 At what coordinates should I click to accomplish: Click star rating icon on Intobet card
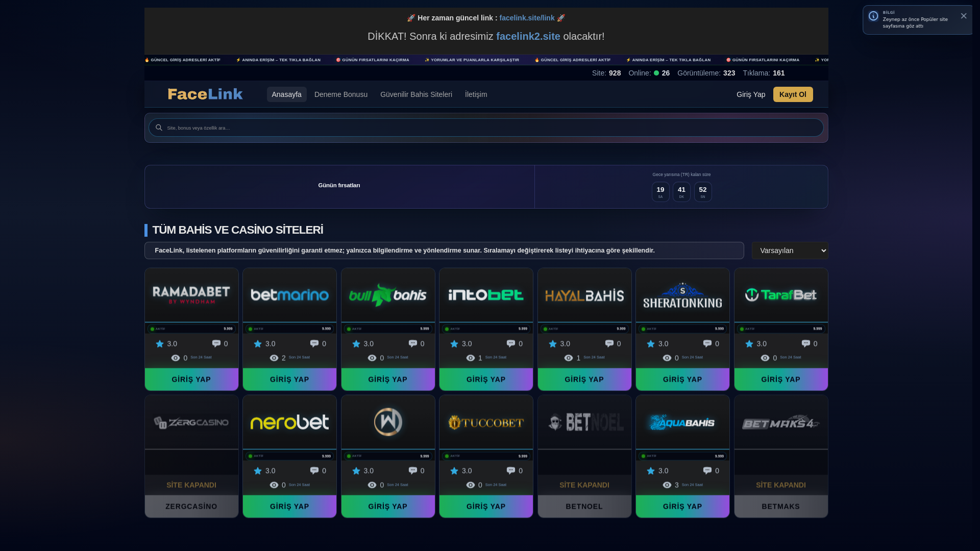(454, 344)
